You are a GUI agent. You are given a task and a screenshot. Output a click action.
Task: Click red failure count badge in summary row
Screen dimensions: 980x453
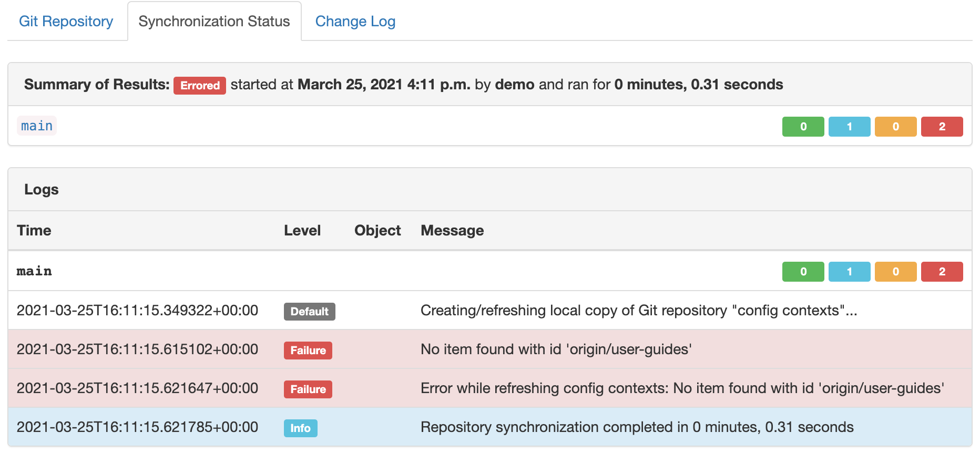tap(942, 127)
